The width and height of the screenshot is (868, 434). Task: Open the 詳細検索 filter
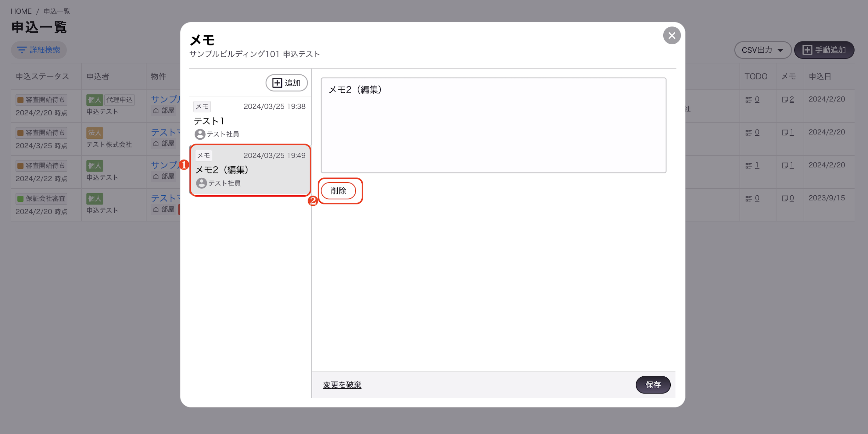[x=39, y=50]
